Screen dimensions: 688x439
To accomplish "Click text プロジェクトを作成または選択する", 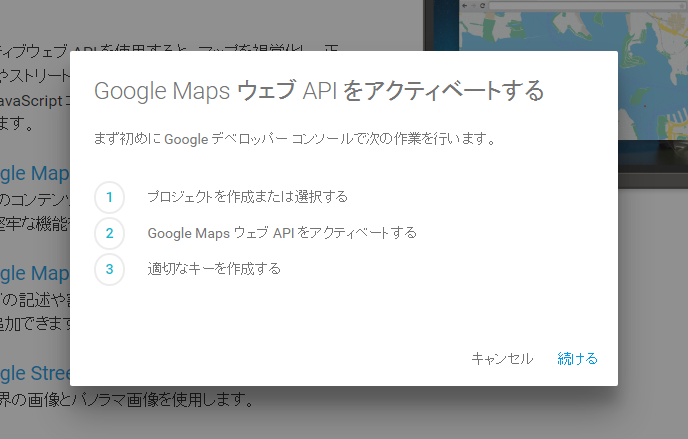I will click(247, 197).
